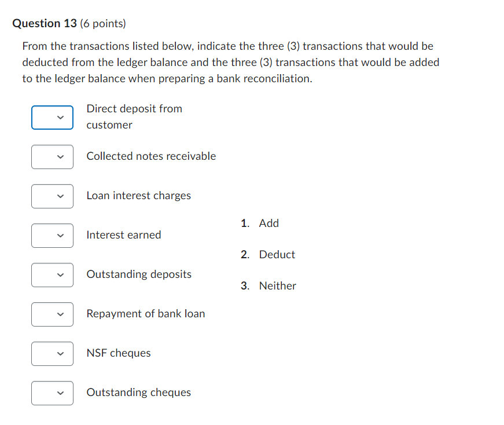Click the Direct deposit from customer label
Viewport: 504px width, 425px height.
(134, 116)
